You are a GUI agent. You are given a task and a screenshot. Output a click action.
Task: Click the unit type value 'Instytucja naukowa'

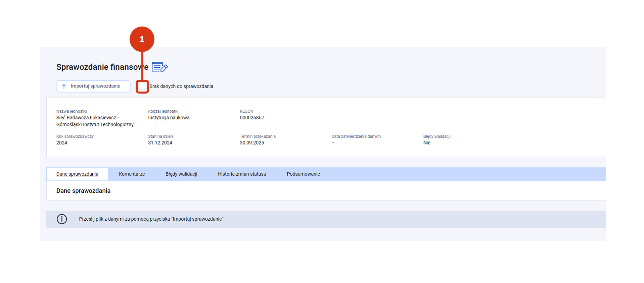169,118
